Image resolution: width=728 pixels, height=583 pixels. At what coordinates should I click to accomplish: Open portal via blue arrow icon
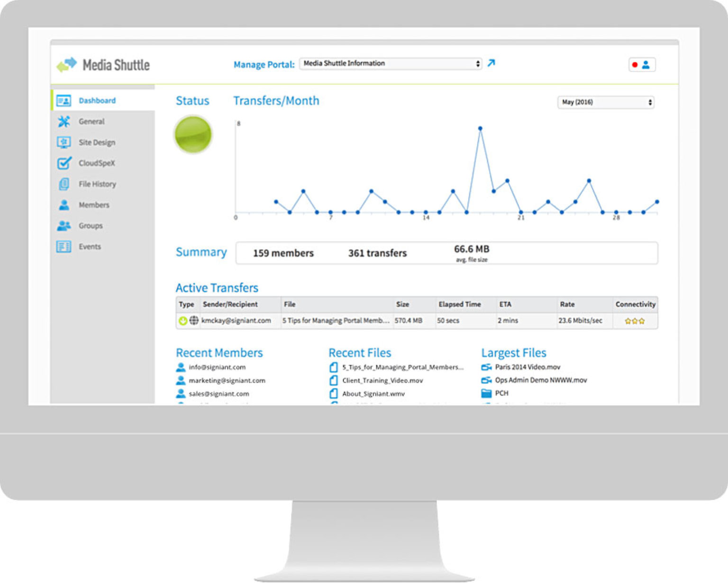(x=491, y=63)
